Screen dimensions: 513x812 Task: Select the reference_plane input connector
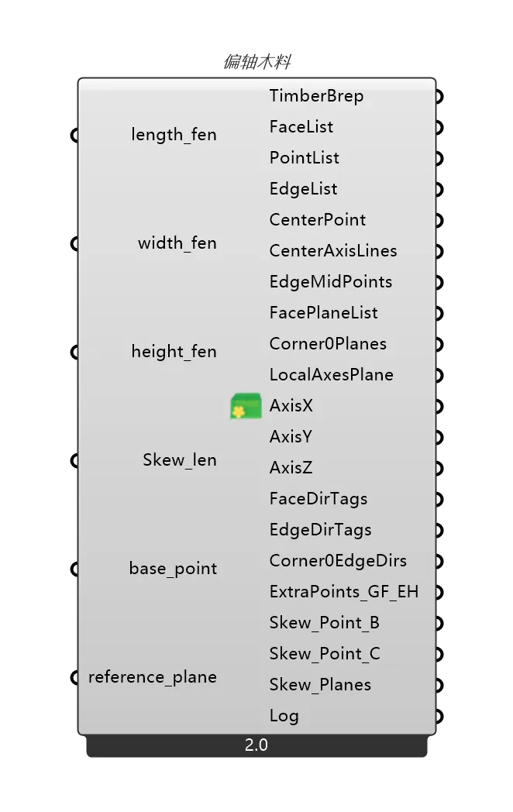[x=75, y=676]
